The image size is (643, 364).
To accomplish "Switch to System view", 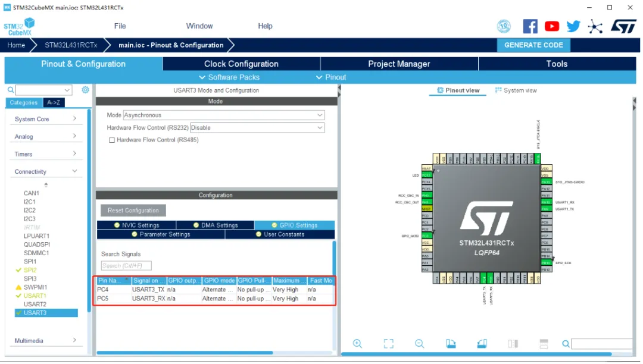I will [516, 90].
